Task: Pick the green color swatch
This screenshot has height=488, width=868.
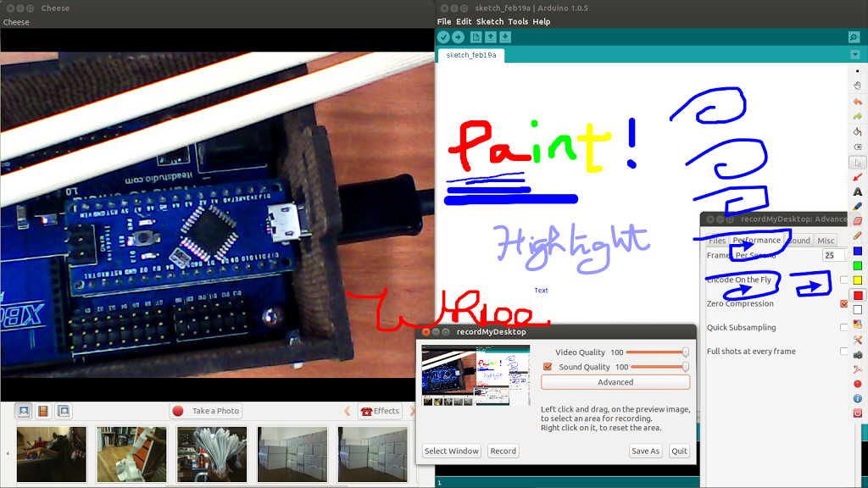Action: pos(857,265)
